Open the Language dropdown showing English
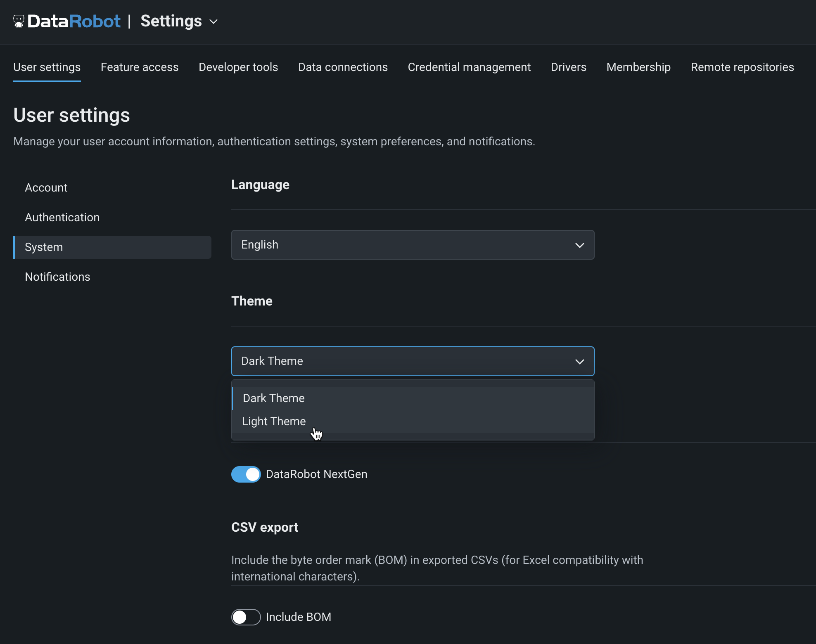This screenshot has width=816, height=644. [412, 245]
